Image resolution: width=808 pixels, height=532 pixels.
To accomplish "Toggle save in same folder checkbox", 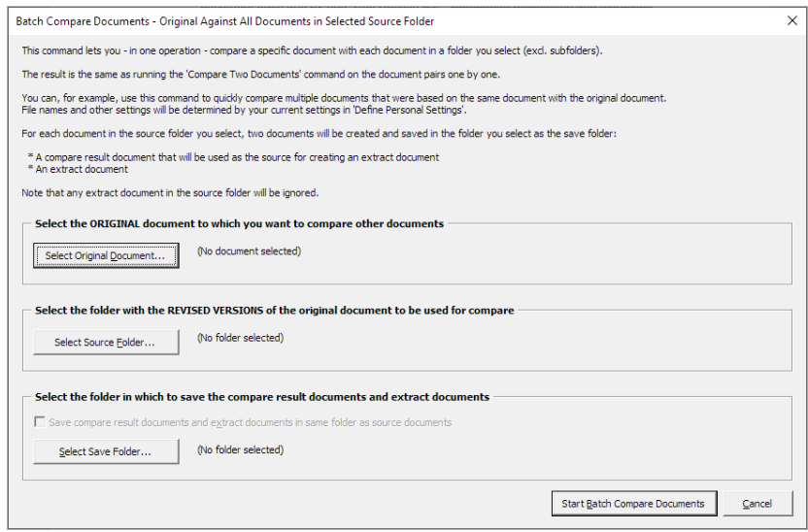I will point(40,421).
